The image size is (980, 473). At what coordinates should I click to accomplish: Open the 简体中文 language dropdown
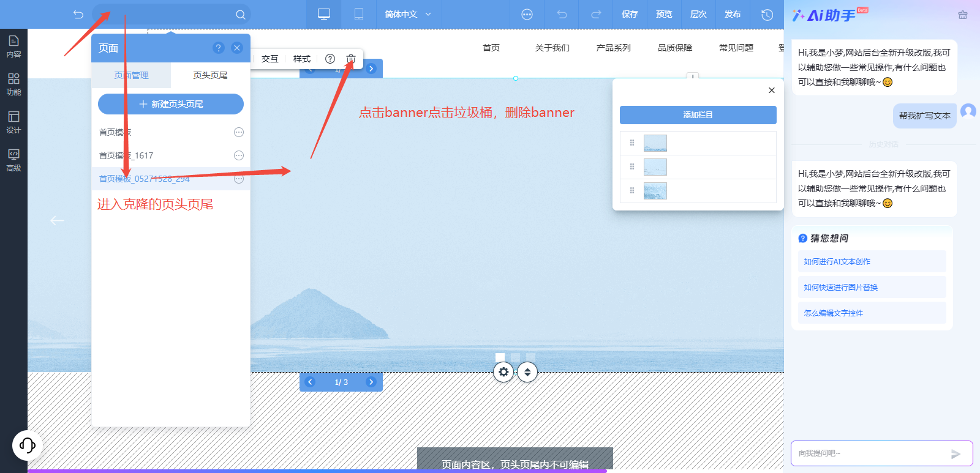tap(408, 14)
